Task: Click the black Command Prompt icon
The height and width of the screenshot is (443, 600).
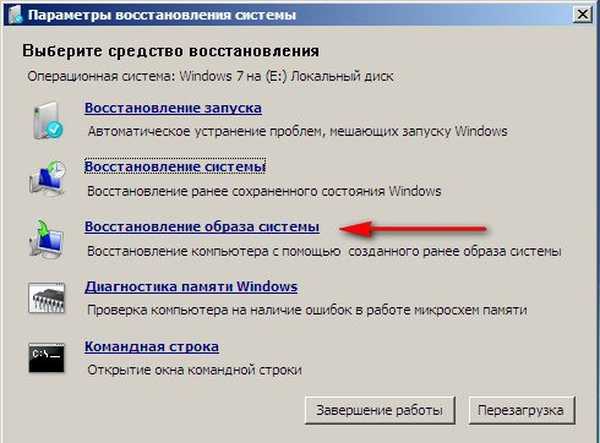Action: pyautogui.click(x=47, y=358)
